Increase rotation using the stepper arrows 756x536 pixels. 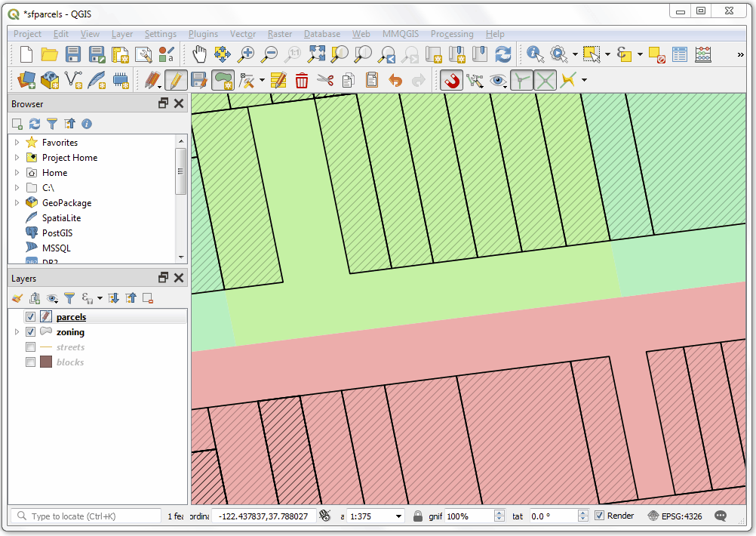click(582, 512)
